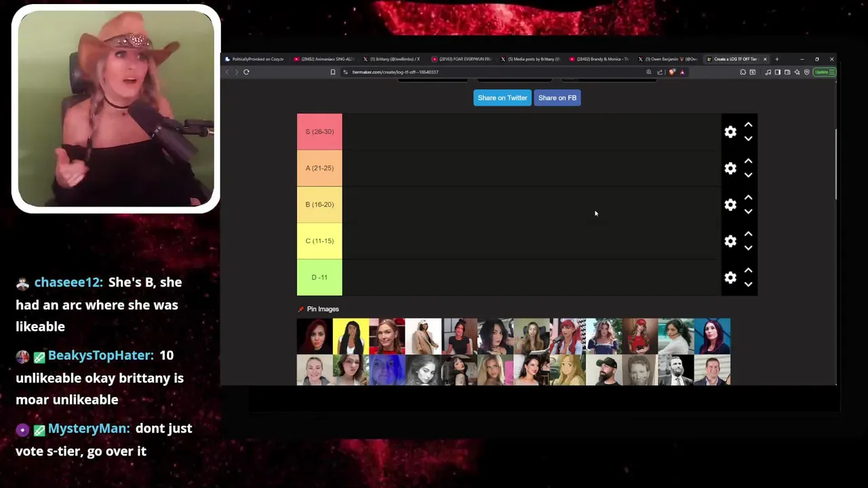This screenshot has width=868, height=488.
Task: Click the light-orange B (16-20) tier label
Action: [x=319, y=205]
